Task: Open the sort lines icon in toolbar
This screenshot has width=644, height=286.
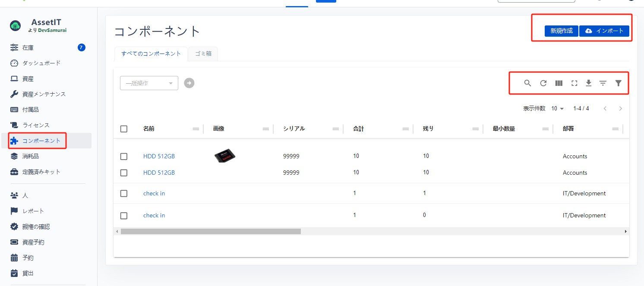Action: [x=603, y=83]
